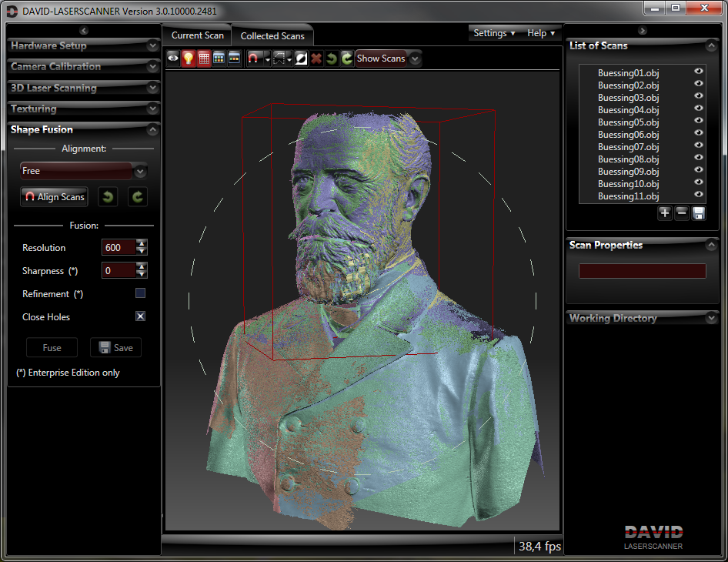Collapse the Scan Properties panel
The width and height of the screenshot is (728, 562).
coord(711,245)
